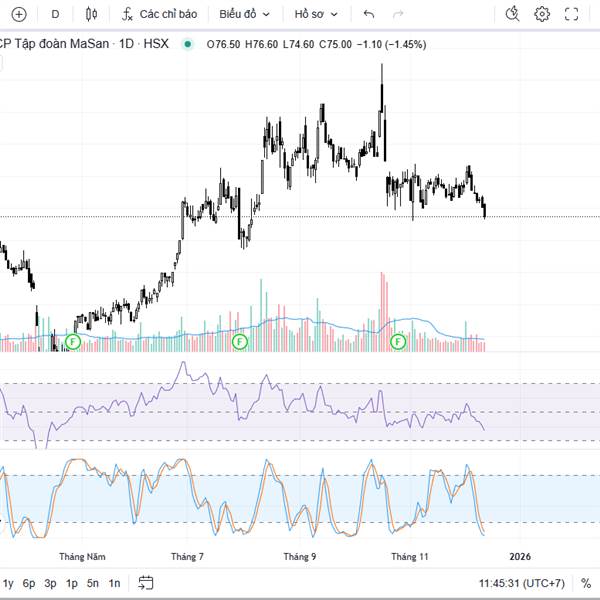600x600 pixels.
Task: Click the add symbol plus icon
Action: pos(18,14)
